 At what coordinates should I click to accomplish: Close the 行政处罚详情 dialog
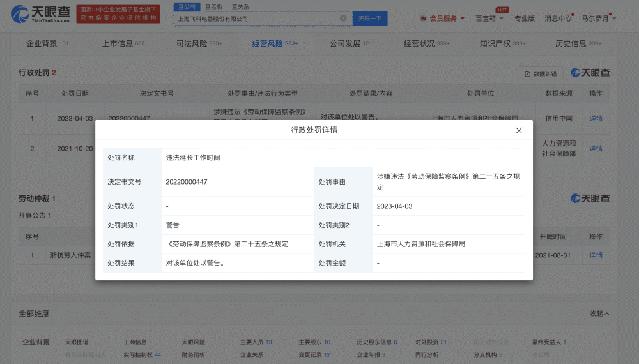(x=519, y=130)
